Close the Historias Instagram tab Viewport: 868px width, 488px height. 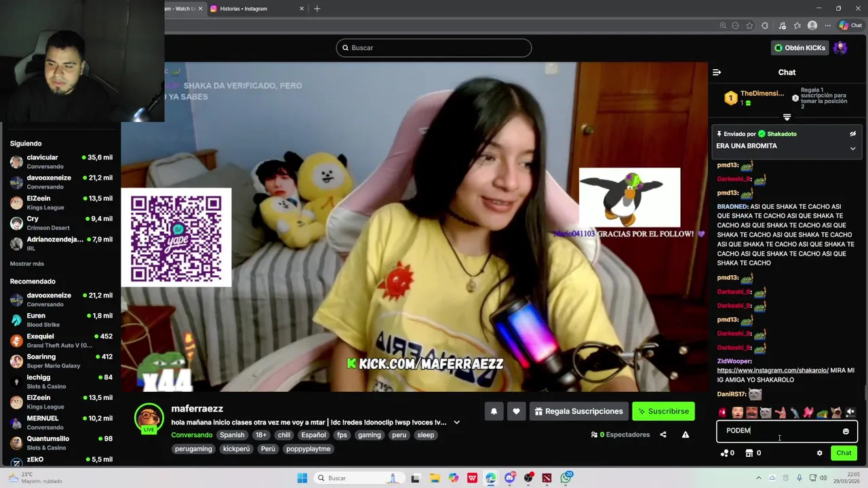point(302,8)
